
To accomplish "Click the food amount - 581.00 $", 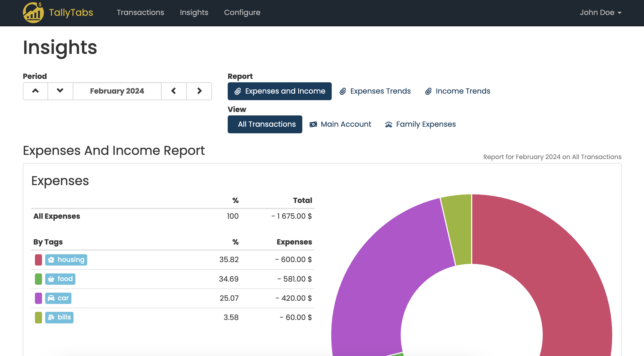I will 294,279.
